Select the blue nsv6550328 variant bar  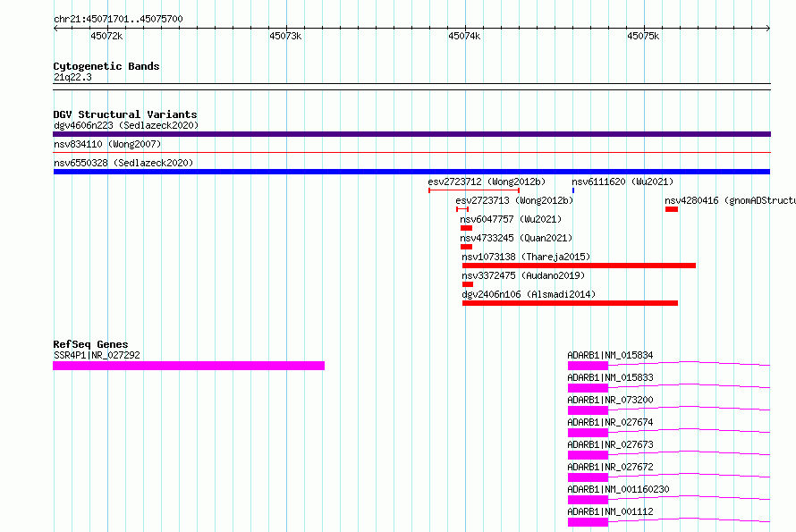[411, 172]
